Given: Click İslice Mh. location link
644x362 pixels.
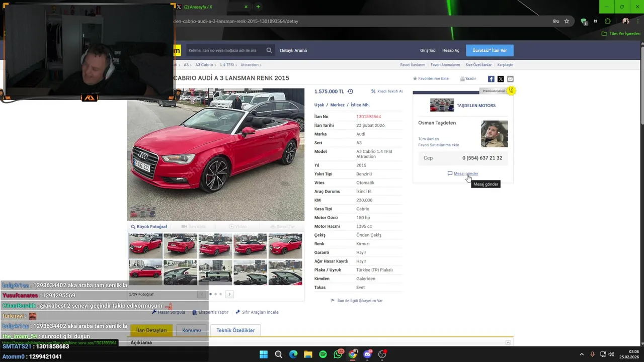Looking at the screenshot, I should coord(360,105).
